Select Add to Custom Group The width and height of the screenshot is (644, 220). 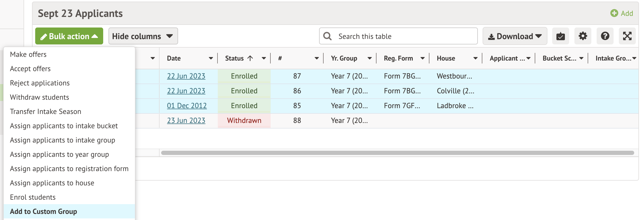coord(43,212)
